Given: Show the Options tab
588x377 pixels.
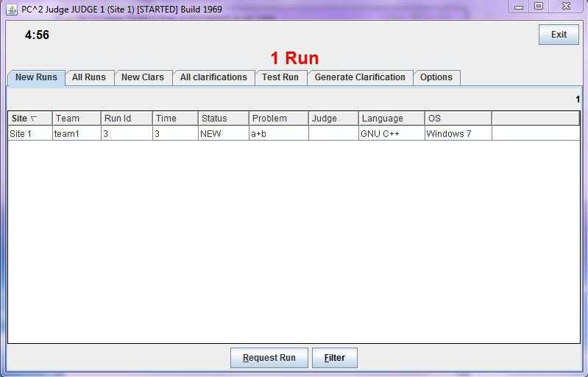Looking at the screenshot, I should point(436,77).
